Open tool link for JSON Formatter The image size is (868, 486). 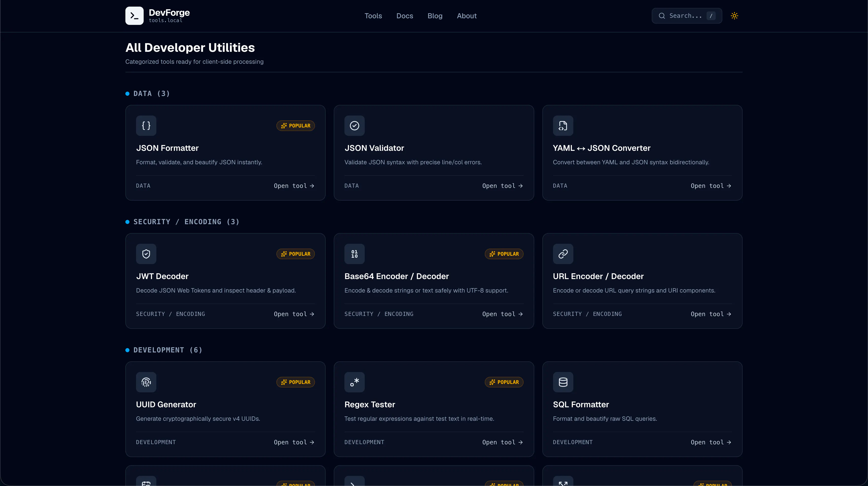(x=294, y=186)
